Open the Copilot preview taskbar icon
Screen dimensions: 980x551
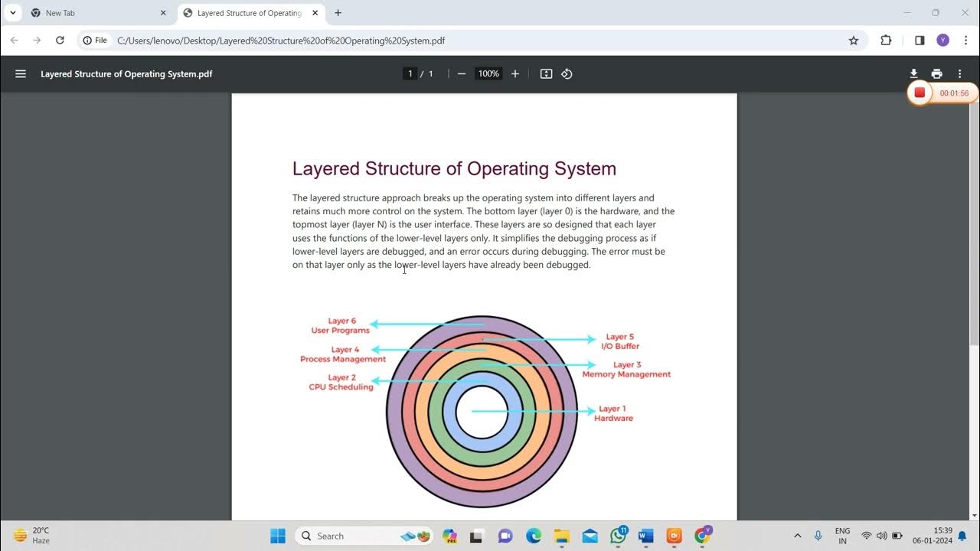pyautogui.click(x=449, y=536)
